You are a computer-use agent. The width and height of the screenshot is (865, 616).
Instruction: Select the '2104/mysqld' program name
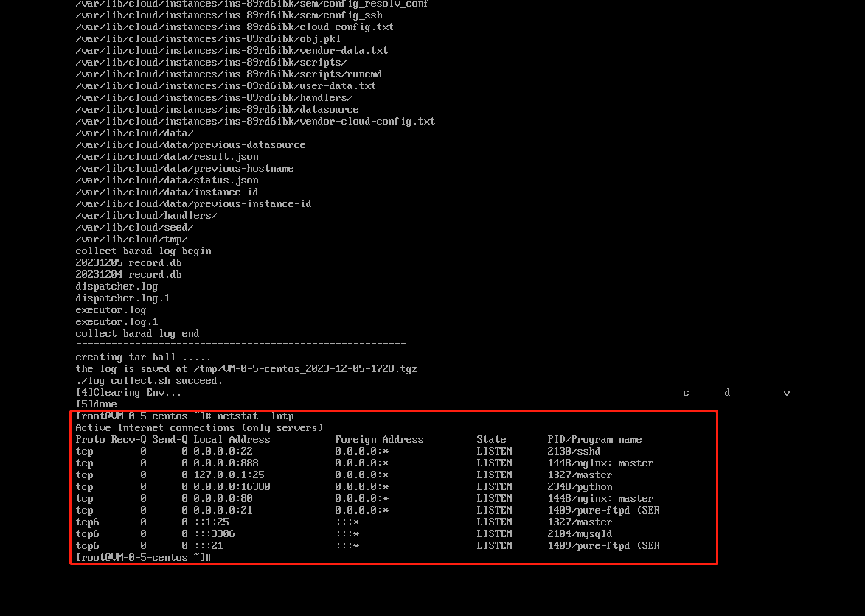pos(580,534)
